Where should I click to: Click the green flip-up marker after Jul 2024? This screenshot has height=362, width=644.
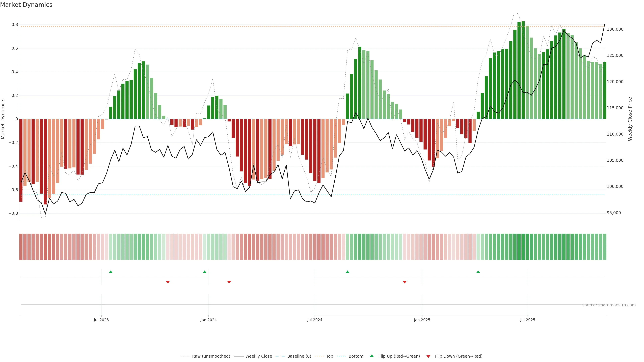(347, 272)
